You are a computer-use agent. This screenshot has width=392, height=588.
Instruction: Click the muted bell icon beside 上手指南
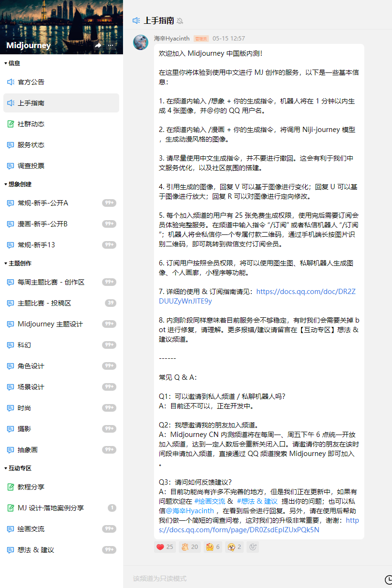[180, 21]
